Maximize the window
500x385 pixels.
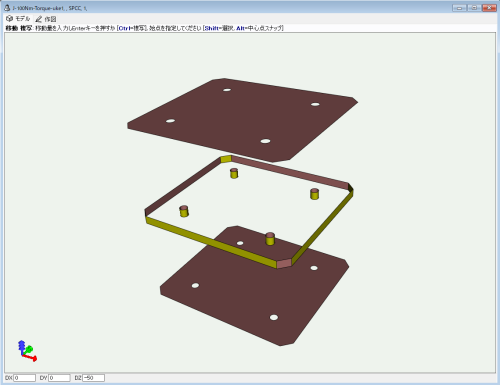(x=474, y=8)
